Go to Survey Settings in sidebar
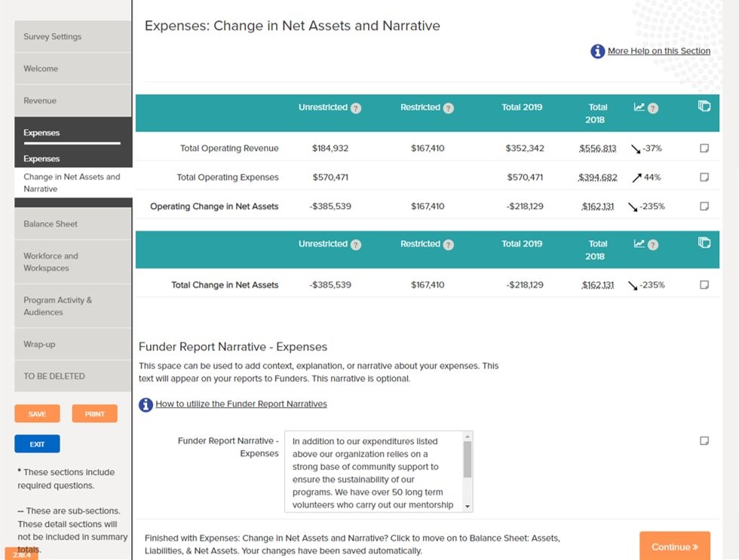Image resolution: width=739 pixels, height=560 pixels. click(x=73, y=36)
